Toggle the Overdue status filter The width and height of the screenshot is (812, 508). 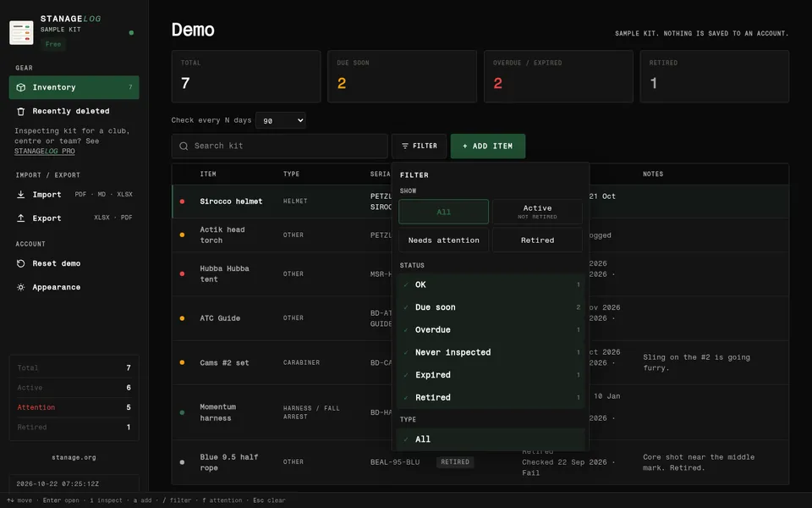(x=491, y=329)
